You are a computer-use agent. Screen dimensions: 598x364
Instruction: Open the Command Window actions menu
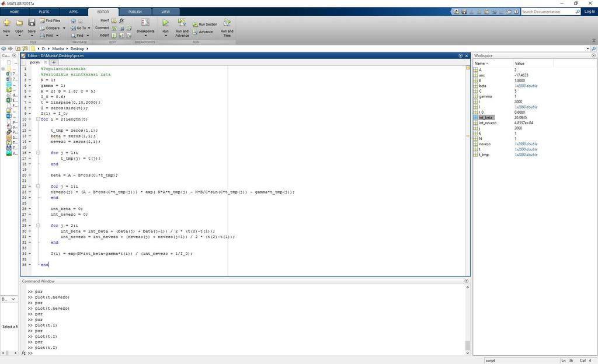coord(467,281)
